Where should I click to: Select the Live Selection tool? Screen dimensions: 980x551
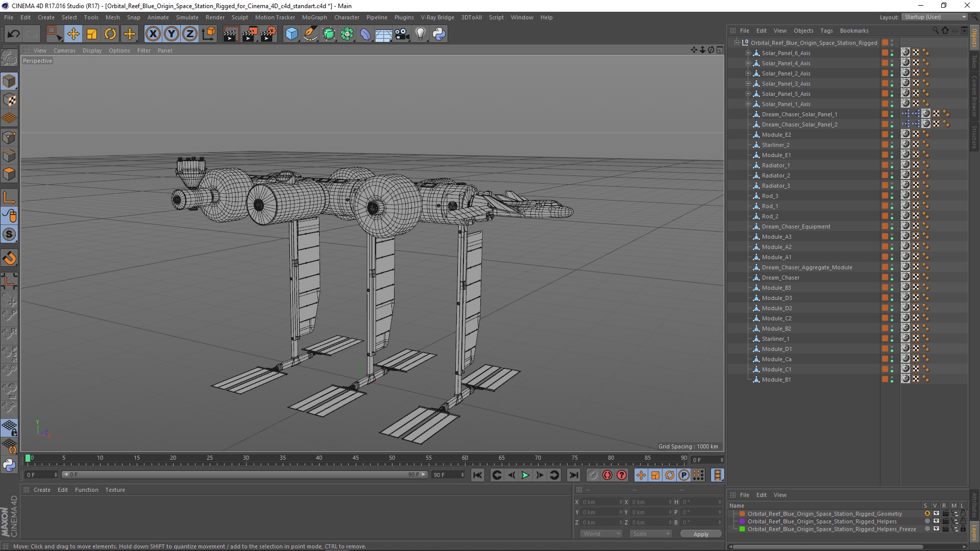pyautogui.click(x=54, y=34)
